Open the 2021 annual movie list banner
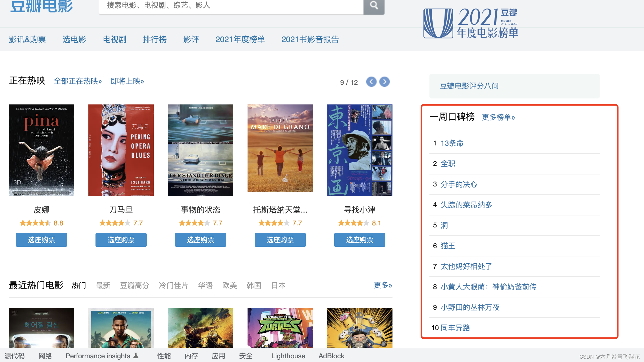 pos(471,23)
